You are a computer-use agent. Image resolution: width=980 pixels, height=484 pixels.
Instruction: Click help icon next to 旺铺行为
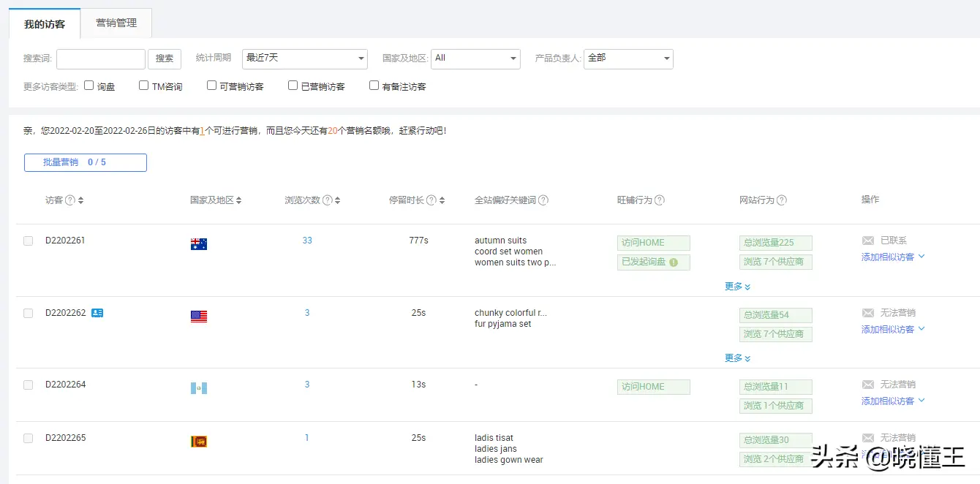(660, 200)
